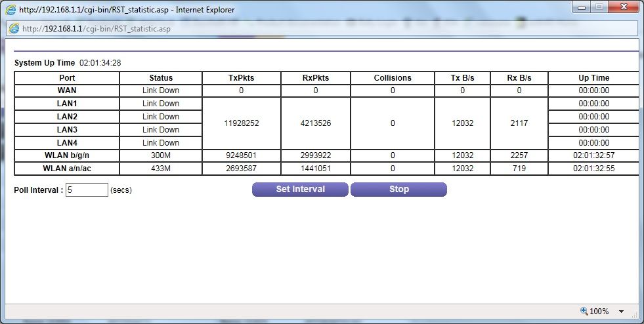The width and height of the screenshot is (644, 324).
Task: Click the address bar URL text
Action: tap(96, 29)
